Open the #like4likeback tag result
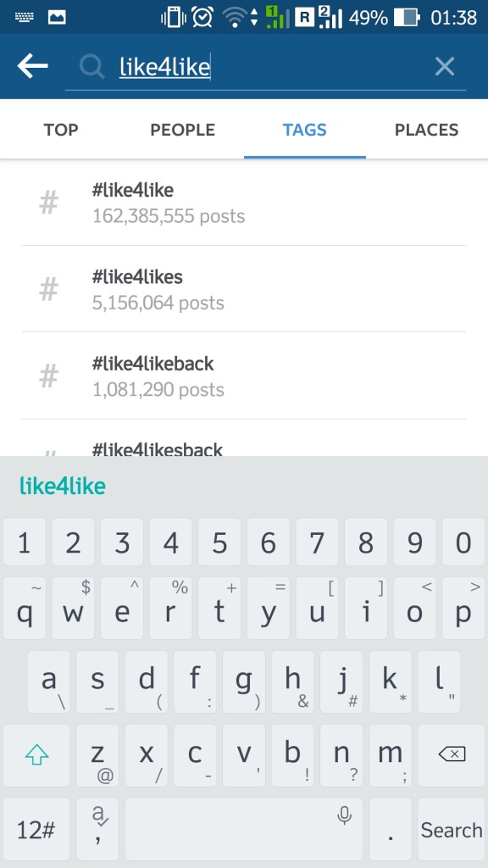The height and width of the screenshot is (868, 488). pyautogui.click(x=244, y=376)
